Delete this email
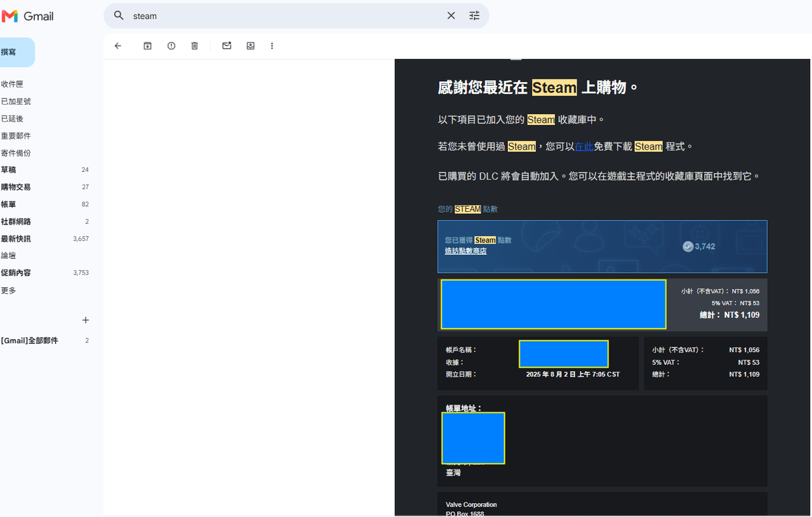This screenshot has height=517, width=812. point(195,46)
